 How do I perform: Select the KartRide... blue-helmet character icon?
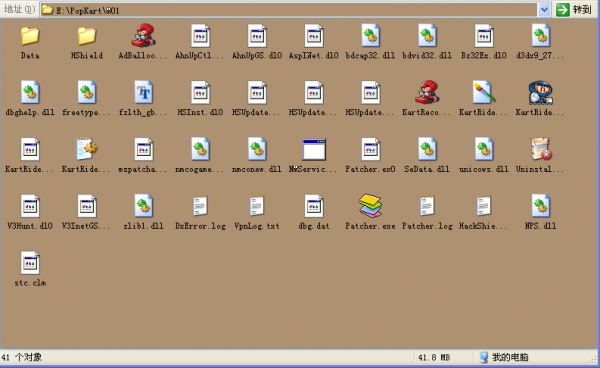[540, 92]
